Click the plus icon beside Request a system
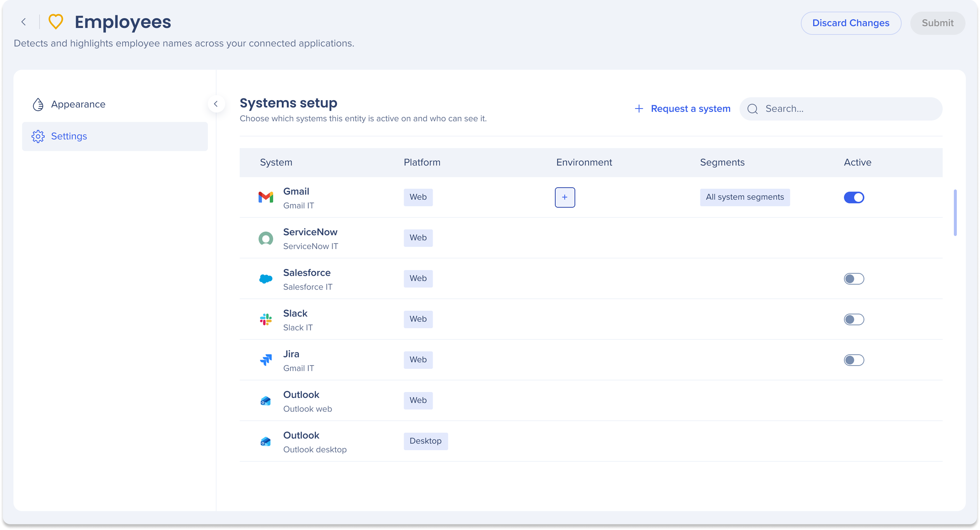The image size is (980, 530). pos(639,109)
